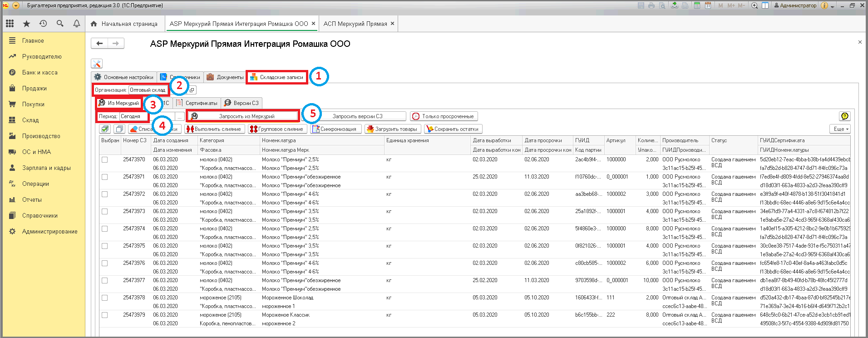Open the search magnifier in top panel
Screen dimensions: 868x338
click(x=60, y=24)
